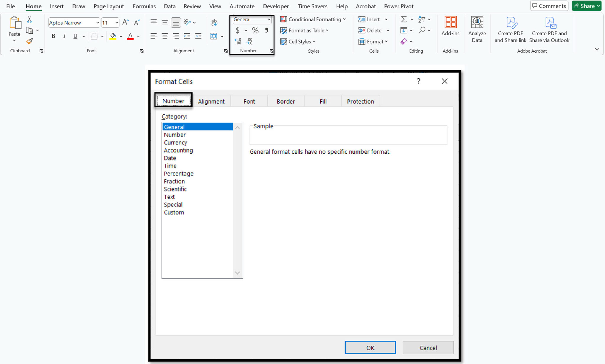Viewport: 605px width, 364px height.
Task: Toggle Bold formatting
Action: click(53, 36)
